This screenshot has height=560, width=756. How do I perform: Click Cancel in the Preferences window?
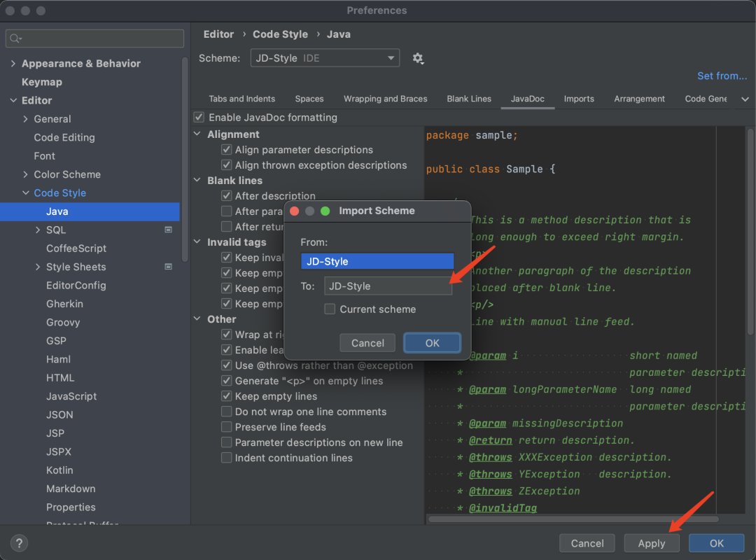[587, 543]
